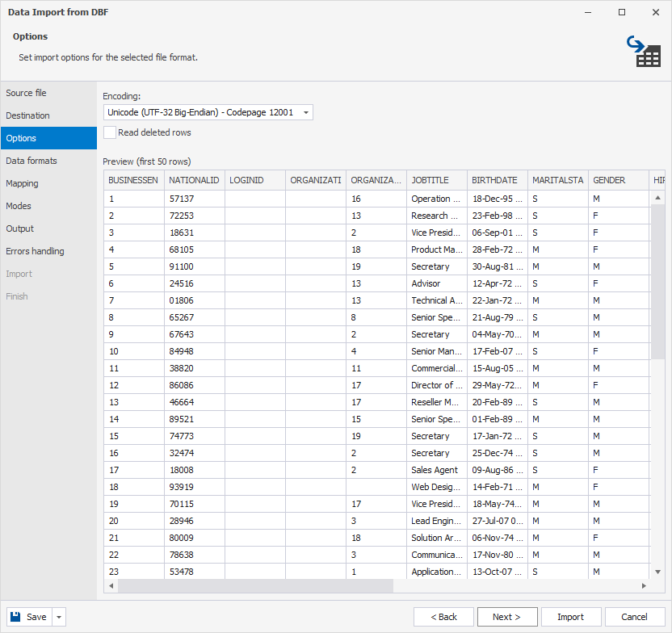
Task: Click the birthdate cell 06-Sep-01
Action: 498,233
